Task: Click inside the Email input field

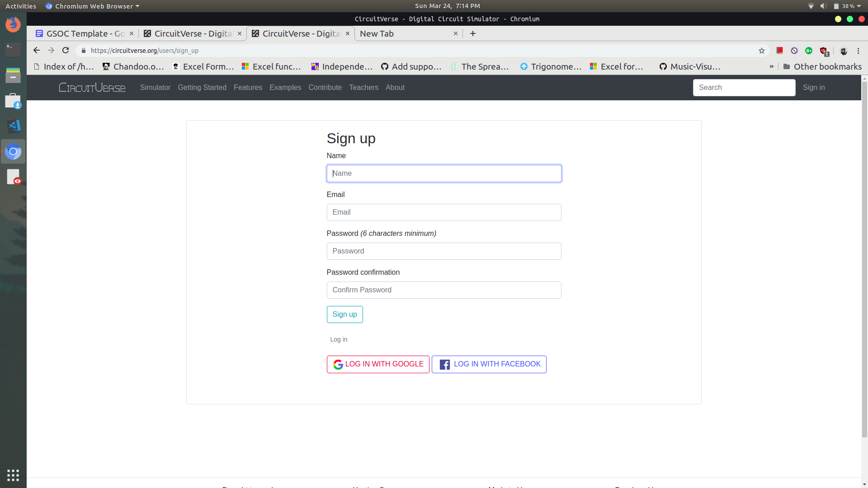Action: pyautogui.click(x=443, y=212)
